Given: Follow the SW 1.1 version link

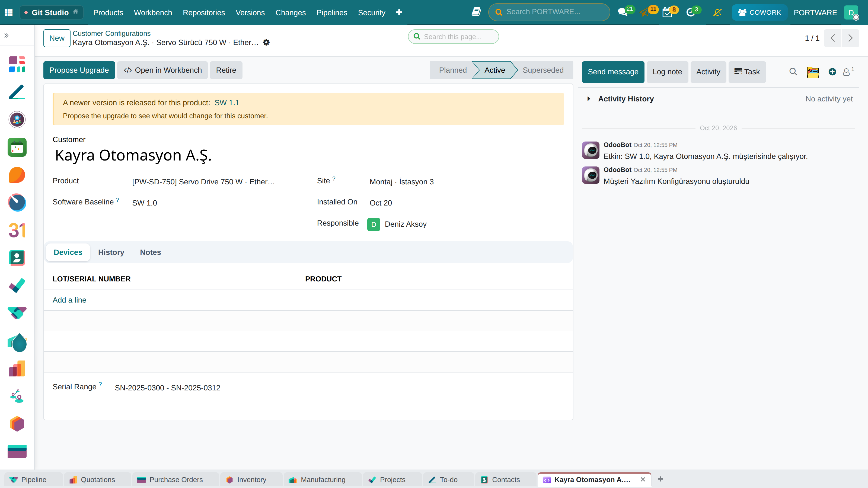Looking at the screenshot, I should pos(227,103).
